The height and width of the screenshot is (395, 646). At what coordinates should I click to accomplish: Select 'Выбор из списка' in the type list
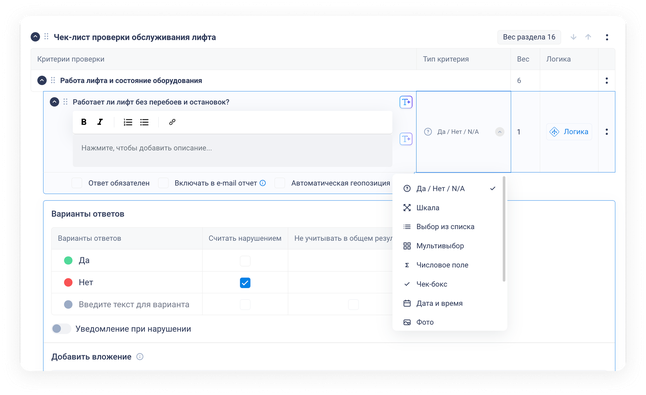(x=449, y=227)
